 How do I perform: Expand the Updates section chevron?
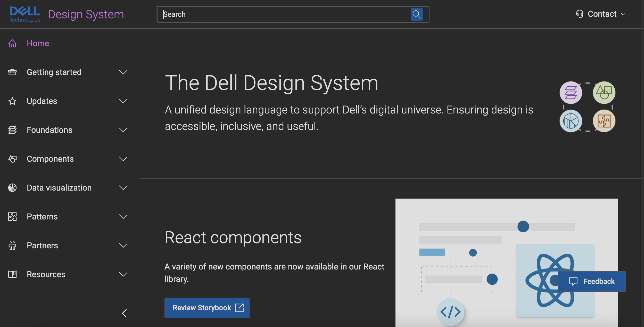[x=123, y=101]
